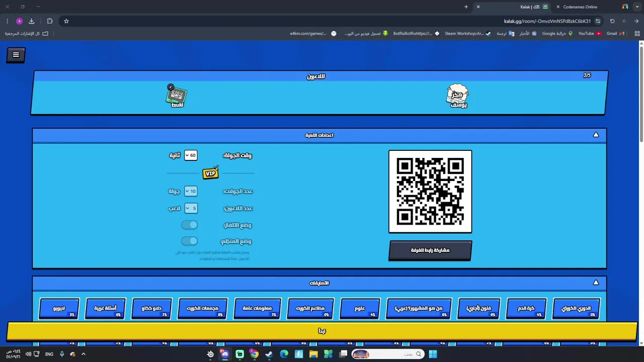Select category مجمعات الكويت
This screenshot has width=644, height=362.
point(203,309)
